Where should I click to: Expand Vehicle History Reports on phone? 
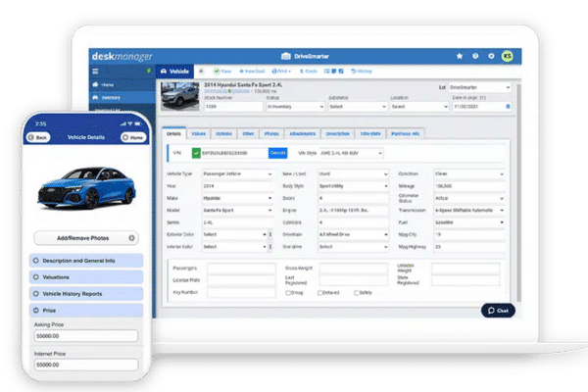[x=86, y=294]
